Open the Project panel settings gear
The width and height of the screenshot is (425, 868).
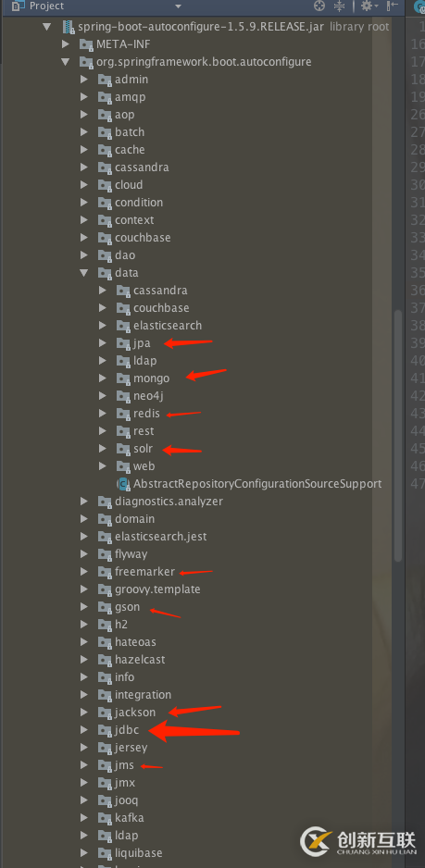[367, 6]
